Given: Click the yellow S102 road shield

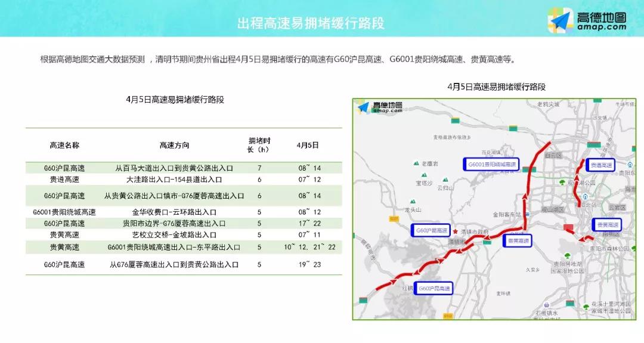Looking at the screenshot, I should pos(448,316).
